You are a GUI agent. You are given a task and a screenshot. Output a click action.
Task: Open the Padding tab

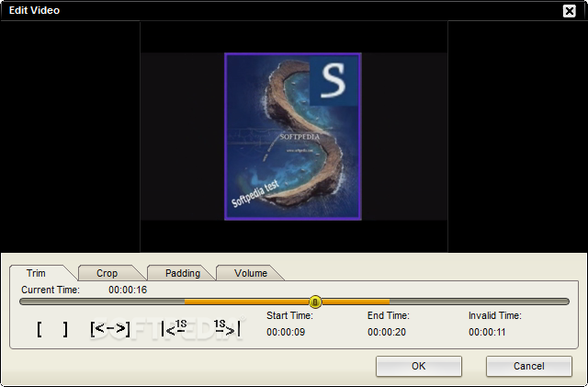(183, 273)
